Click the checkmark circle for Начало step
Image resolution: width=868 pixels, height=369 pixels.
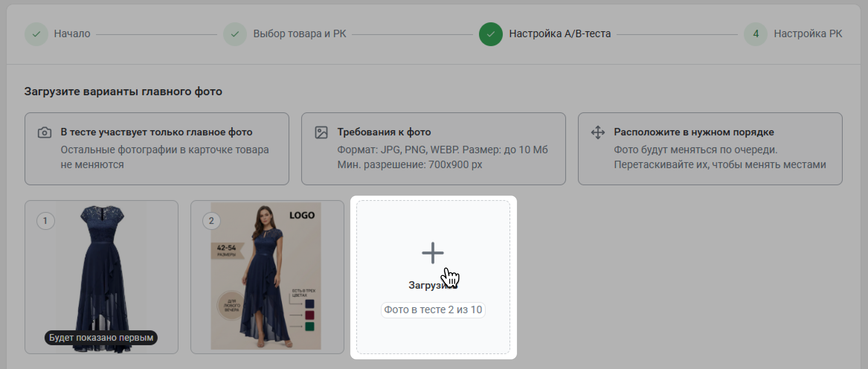click(36, 34)
